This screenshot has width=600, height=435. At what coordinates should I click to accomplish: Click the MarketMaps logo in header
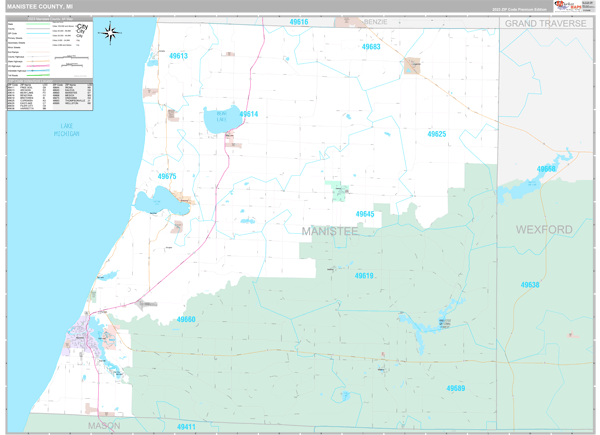[x=571, y=6]
